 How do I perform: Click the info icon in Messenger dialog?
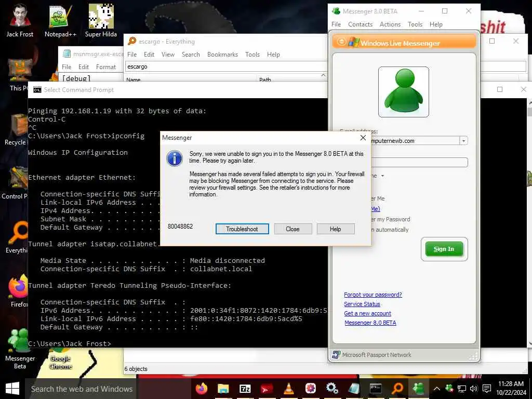[175, 158]
